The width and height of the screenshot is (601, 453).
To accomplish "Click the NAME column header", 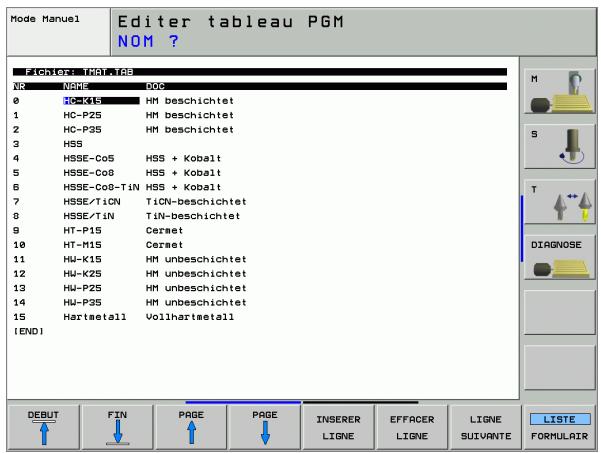I will [76, 86].
